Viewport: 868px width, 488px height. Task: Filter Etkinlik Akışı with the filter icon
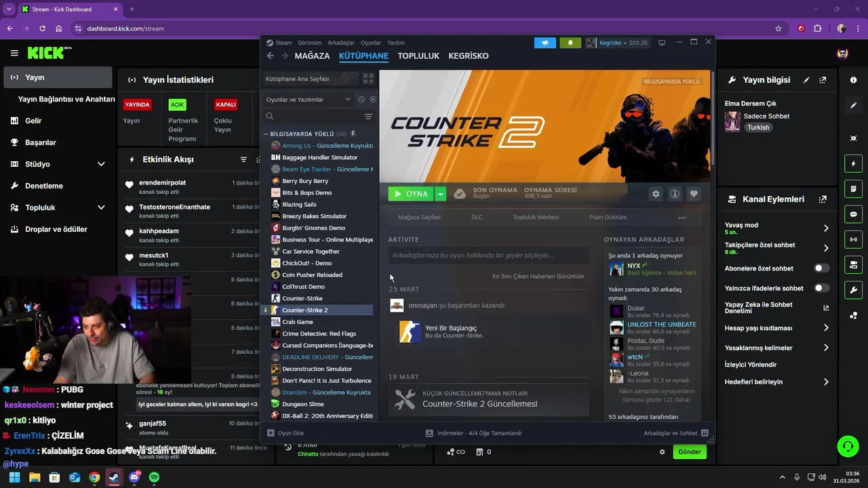243,159
